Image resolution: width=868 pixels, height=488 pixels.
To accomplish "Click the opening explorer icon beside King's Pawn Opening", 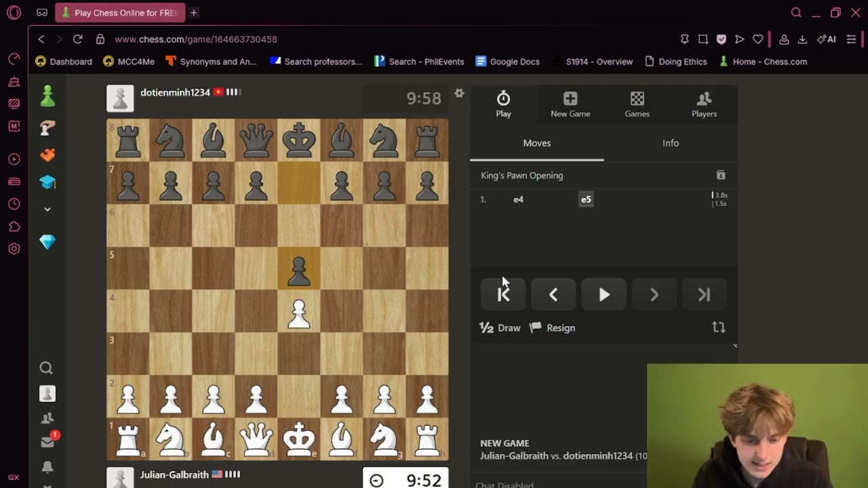I will point(721,175).
